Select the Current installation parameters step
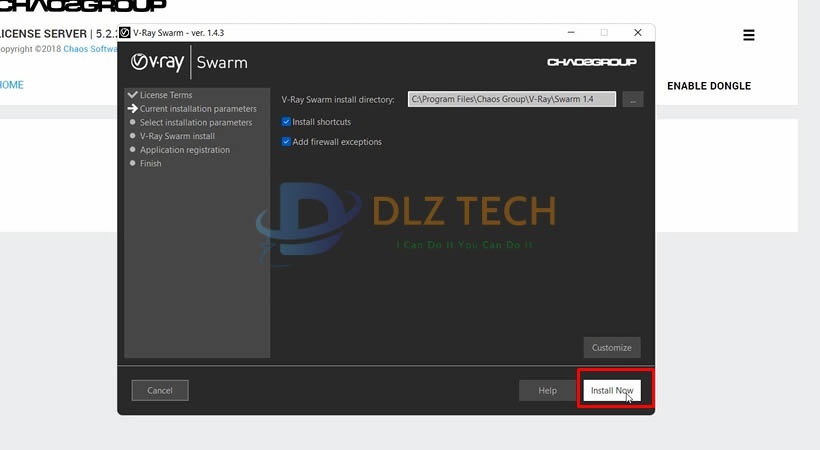This screenshot has width=820, height=450. (x=197, y=109)
